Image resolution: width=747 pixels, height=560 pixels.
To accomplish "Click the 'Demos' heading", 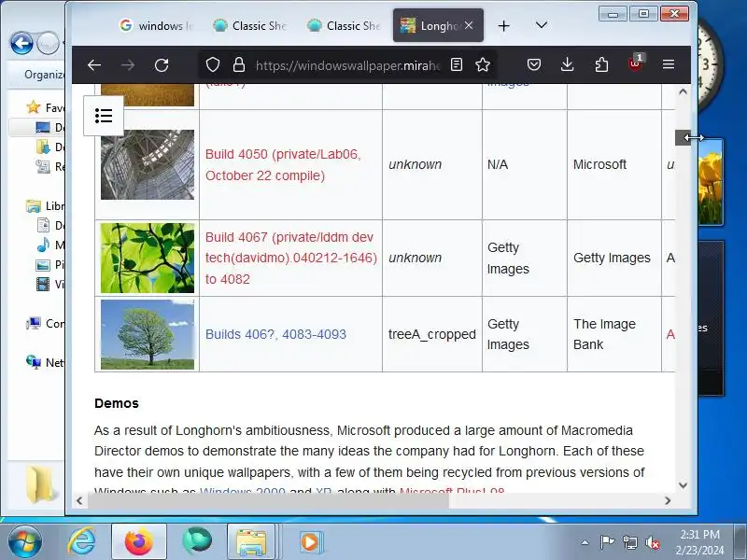I will point(117,403).
